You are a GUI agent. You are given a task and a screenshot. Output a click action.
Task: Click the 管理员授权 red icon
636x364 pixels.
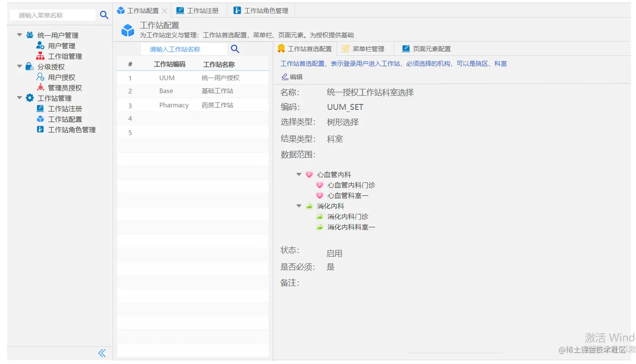click(x=40, y=87)
